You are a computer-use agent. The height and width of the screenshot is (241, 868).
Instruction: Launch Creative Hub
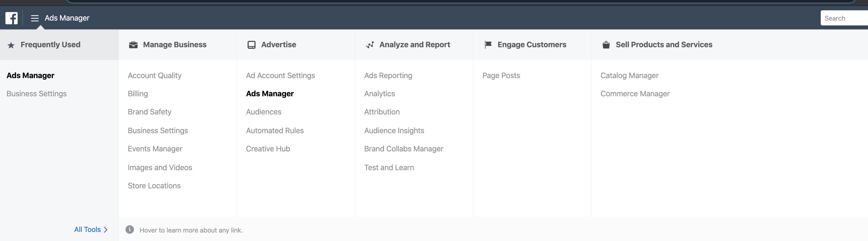(268, 149)
